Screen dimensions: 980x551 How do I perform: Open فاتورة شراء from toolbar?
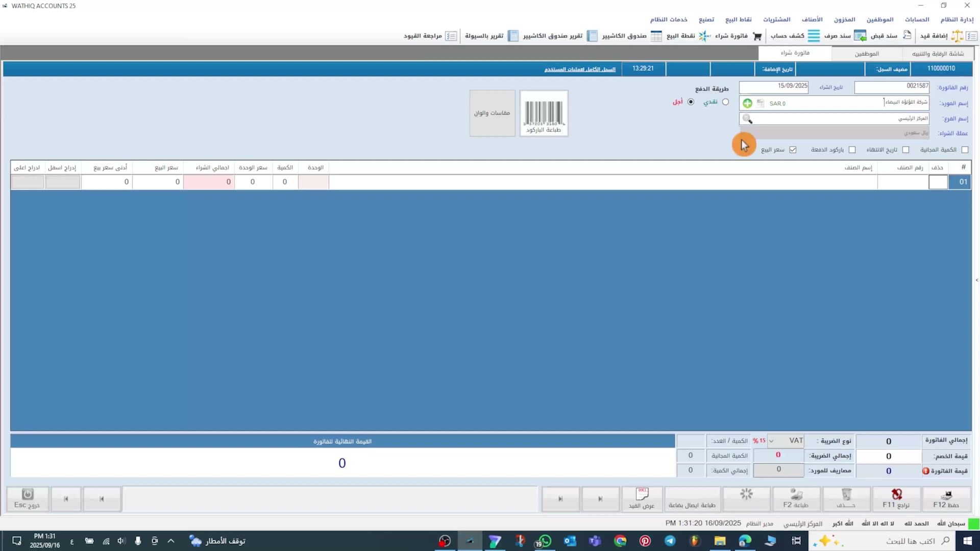738,36
